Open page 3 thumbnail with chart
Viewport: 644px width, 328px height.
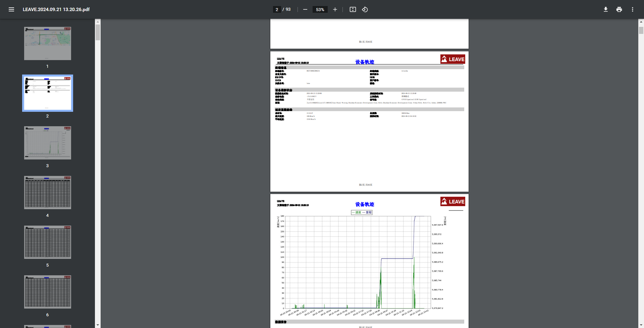[x=48, y=143]
